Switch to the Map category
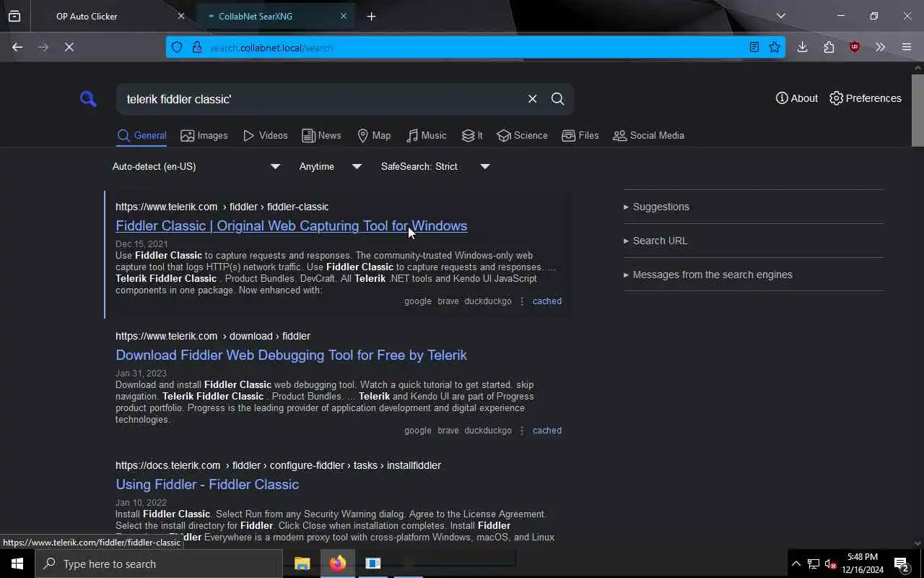 click(374, 135)
